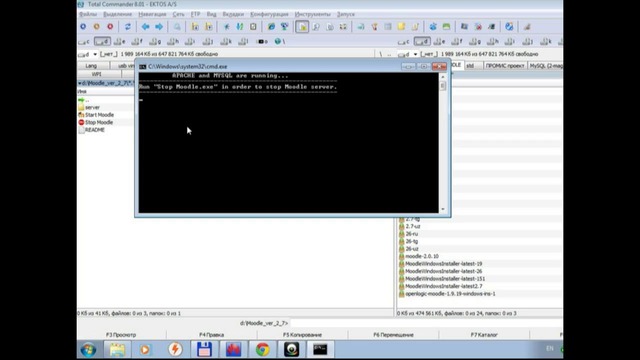Select the server folder
Image resolution: width=640 pixels, height=360 pixels.
92,107
